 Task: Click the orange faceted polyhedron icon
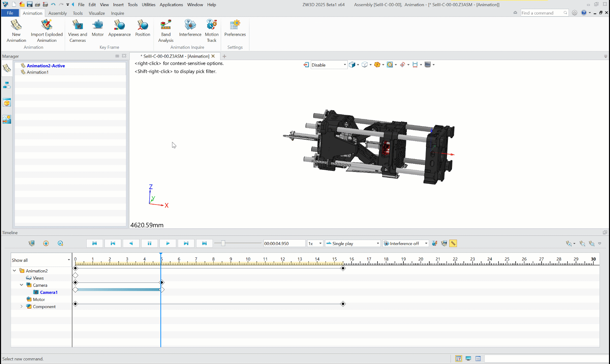[x=377, y=65]
